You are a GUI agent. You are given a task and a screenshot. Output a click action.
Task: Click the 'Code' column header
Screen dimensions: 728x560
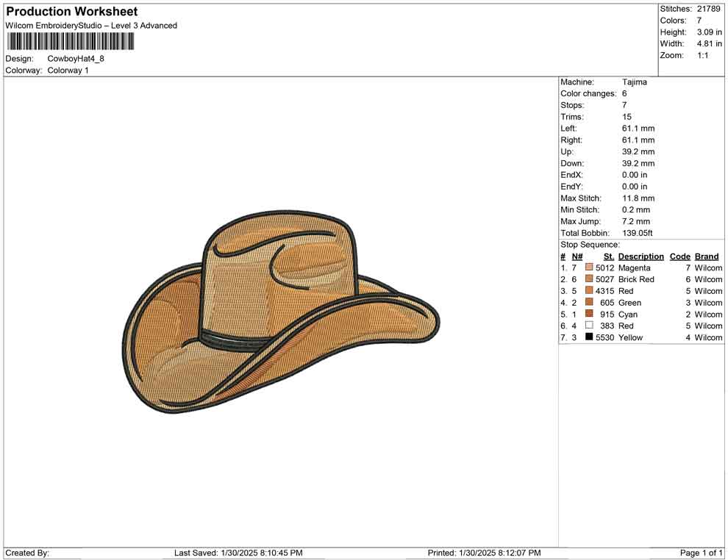click(679, 256)
